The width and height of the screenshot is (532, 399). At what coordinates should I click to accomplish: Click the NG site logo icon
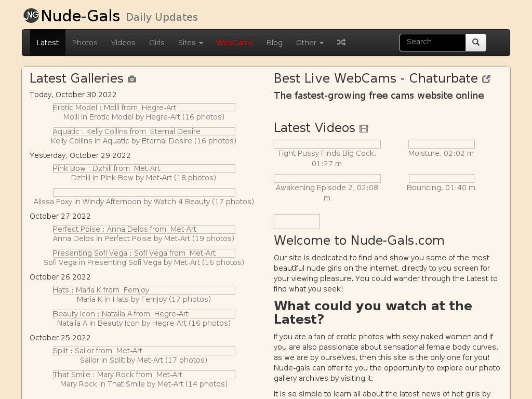tap(31, 16)
